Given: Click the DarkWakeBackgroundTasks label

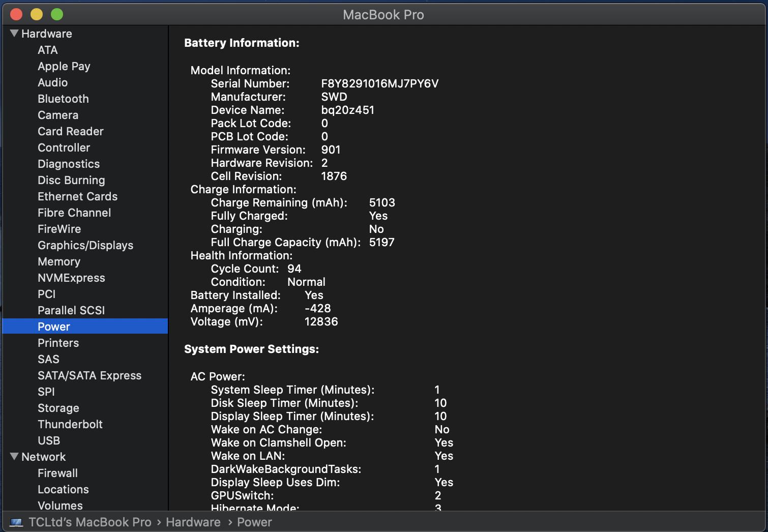Looking at the screenshot, I should pyautogui.click(x=286, y=469).
